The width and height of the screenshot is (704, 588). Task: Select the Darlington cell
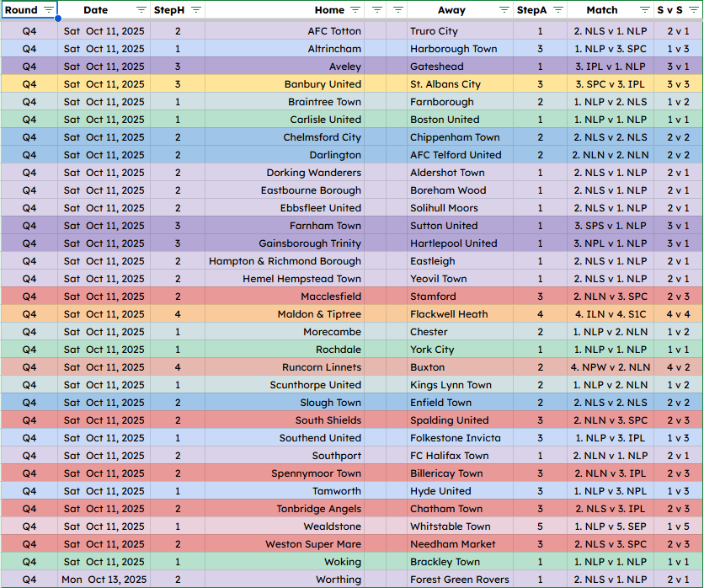tap(285, 155)
